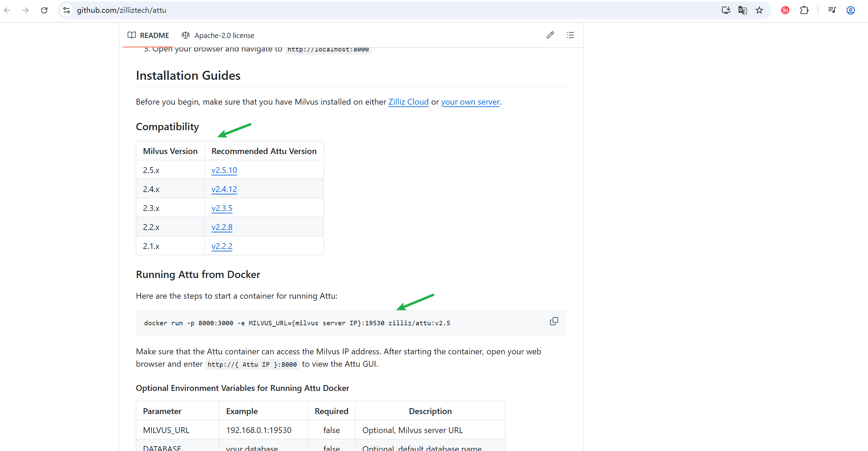The image size is (868, 451).
Task: Switch to the README tab
Action: (148, 35)
